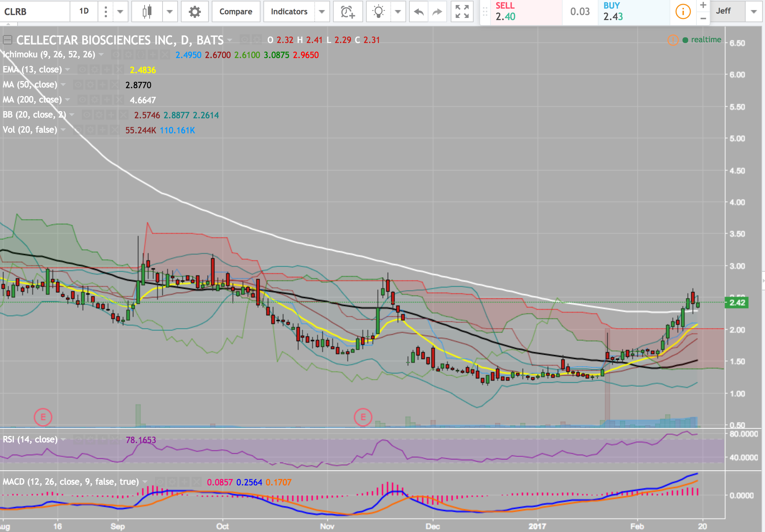
Task: Redo chart action arrow
Action: pos(437,12)
